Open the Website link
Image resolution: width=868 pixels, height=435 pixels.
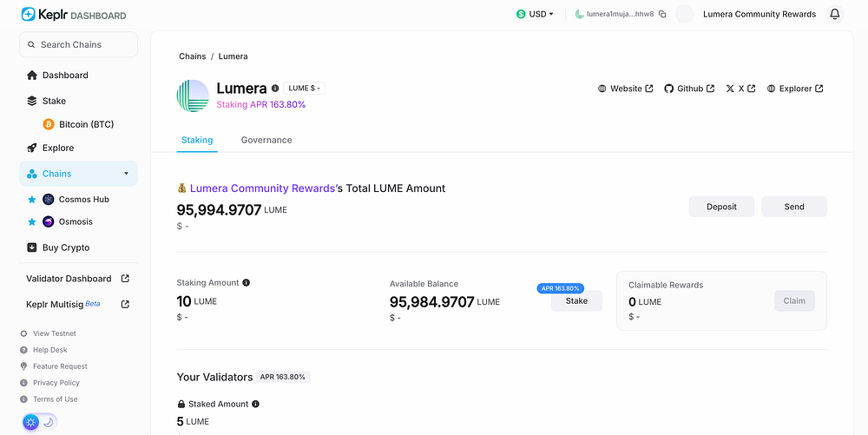626,89
